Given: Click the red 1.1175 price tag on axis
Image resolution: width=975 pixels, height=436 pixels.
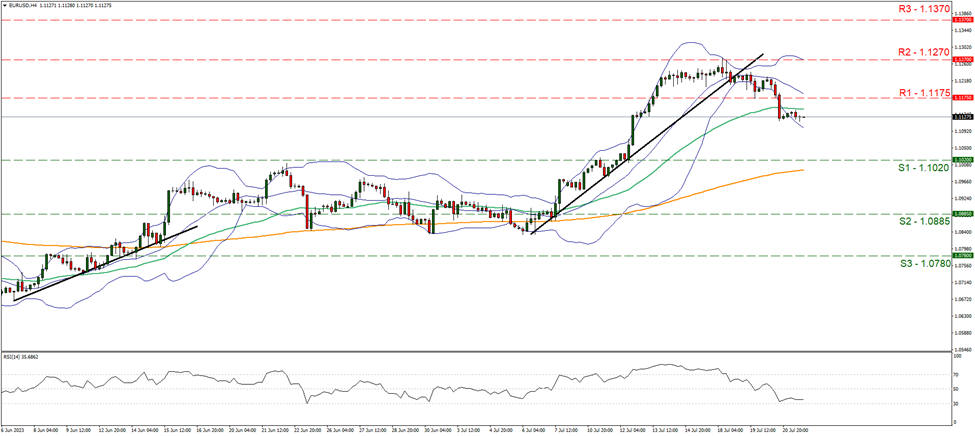Looking at the screenshot, I should [x=963, y=98].
